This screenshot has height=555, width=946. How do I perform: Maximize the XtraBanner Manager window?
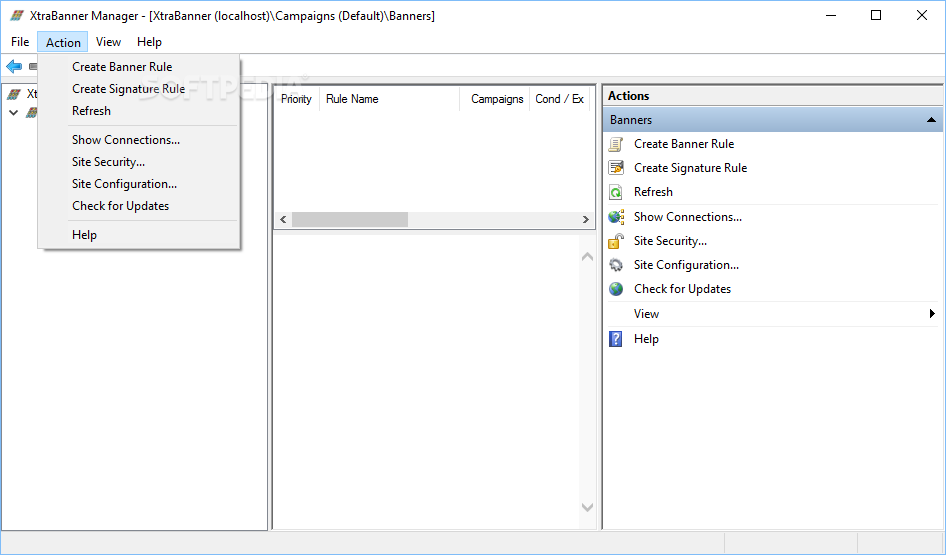click(x=876, y=16)
